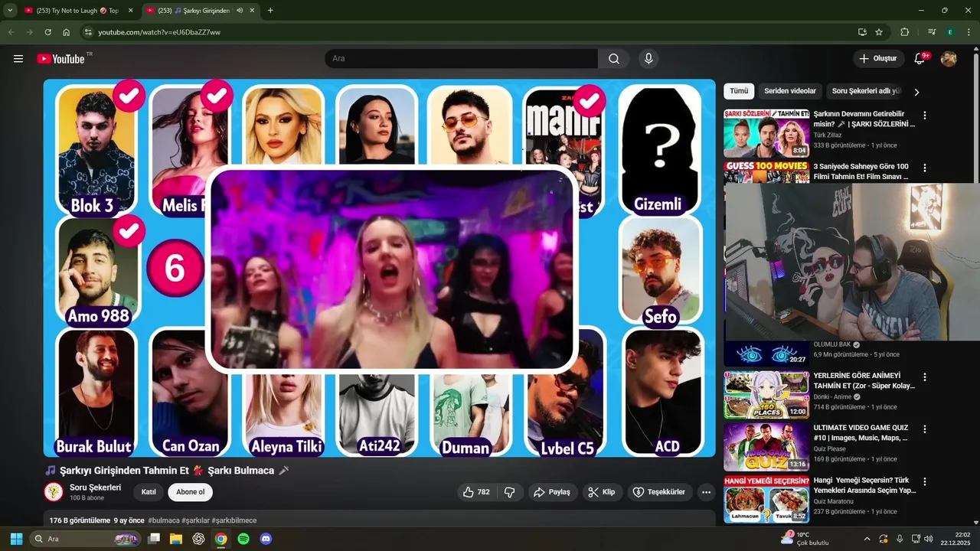This screenshot has height=551, width=980.
Task: Open options for Hangi Yemeği Seçersin video
Action: pyautogui.click(x=924, y=482)
